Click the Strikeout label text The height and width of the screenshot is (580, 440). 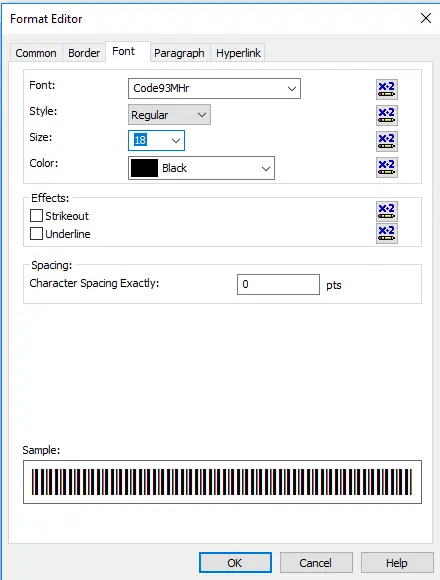pyautogui.click(x=67, y=216)
